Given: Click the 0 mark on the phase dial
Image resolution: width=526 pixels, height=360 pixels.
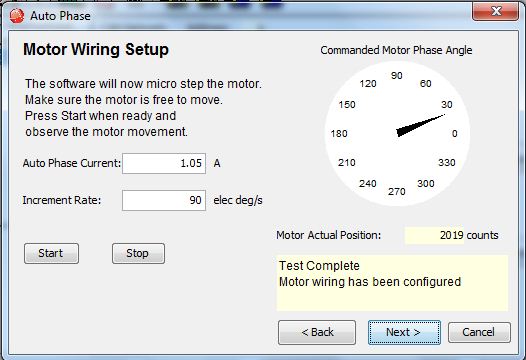Looking at the screenshot, I should click(x=455, y=134).
